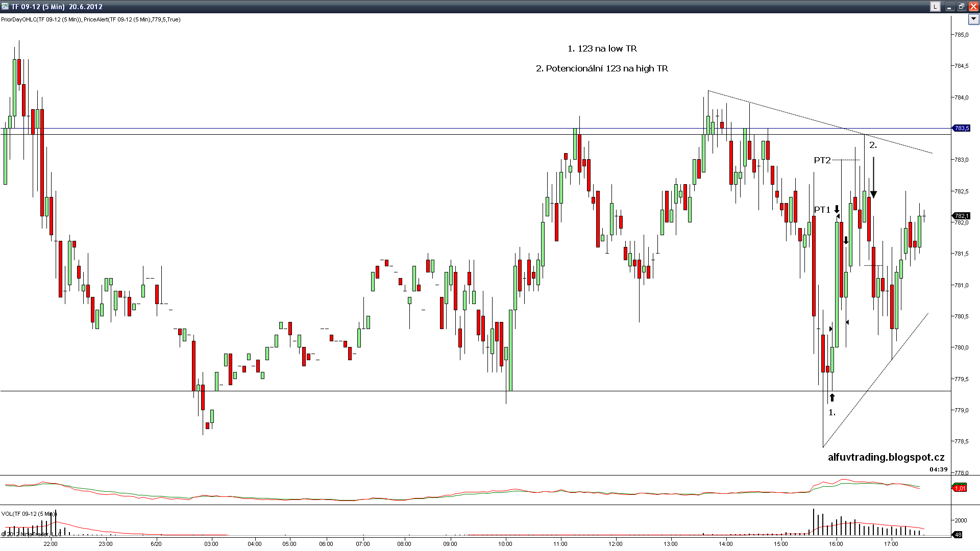Viewport: 980px width, 551px height.
Task: Click the L link button in title bar
Action: [x=935, y=7]
